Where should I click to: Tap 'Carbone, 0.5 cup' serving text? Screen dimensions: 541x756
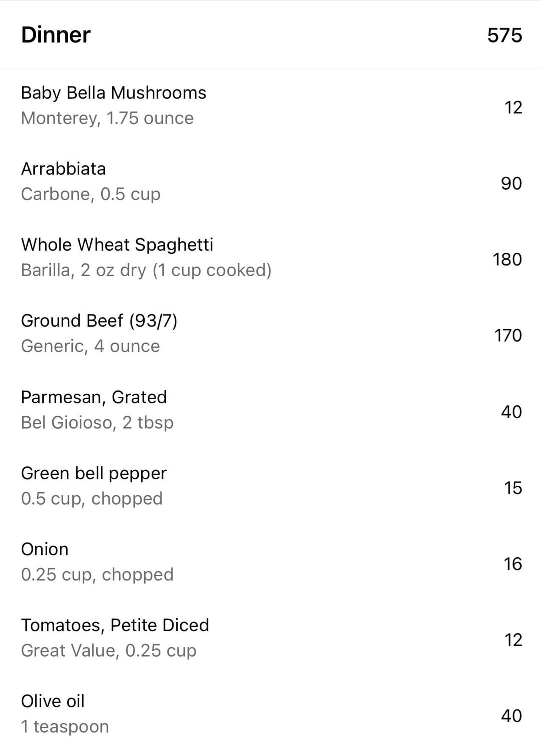pos(91,194)
